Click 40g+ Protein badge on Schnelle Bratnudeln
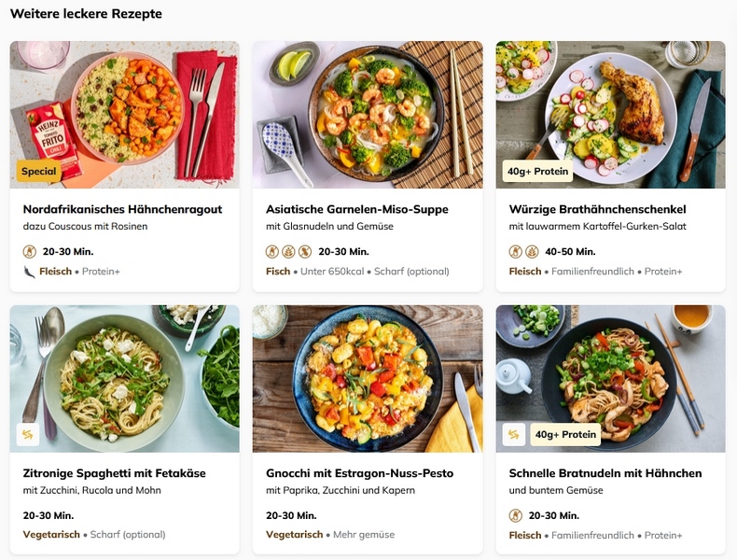The width and height of the screenshot is (737, 560). tap(564, 435)
